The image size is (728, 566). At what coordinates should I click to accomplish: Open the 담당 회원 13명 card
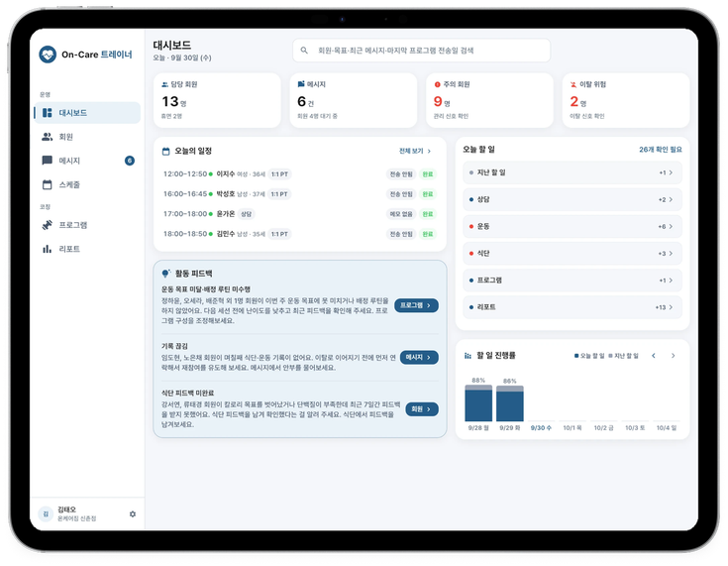click(217, 100)
